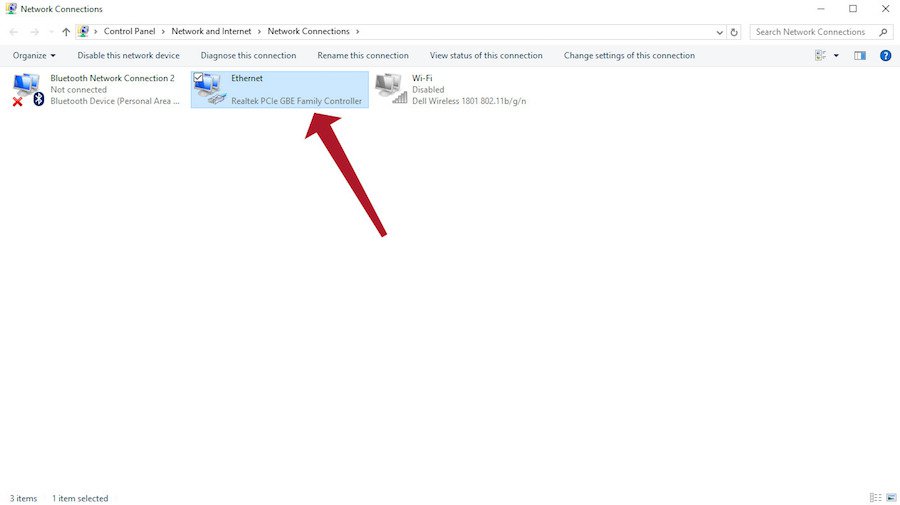
Task: Switch to large icons view in status bar
Action: (x=891, y=498)
